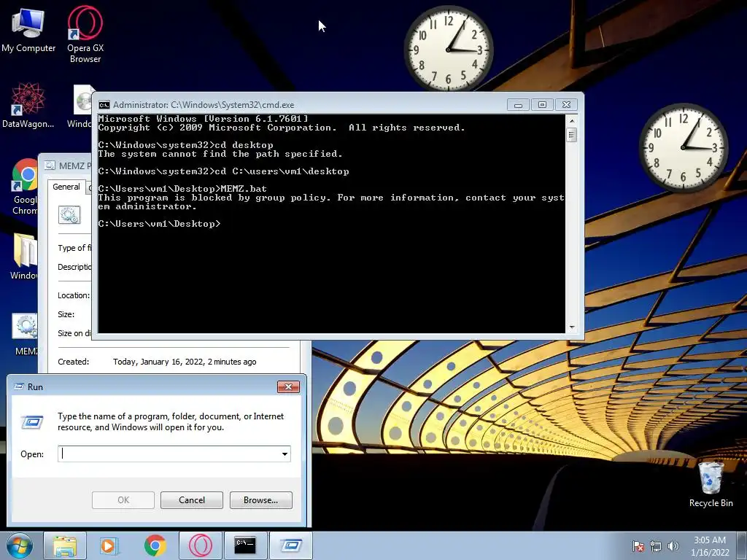Switch to Chrome in the taskbar

click(x=155, y=545)
